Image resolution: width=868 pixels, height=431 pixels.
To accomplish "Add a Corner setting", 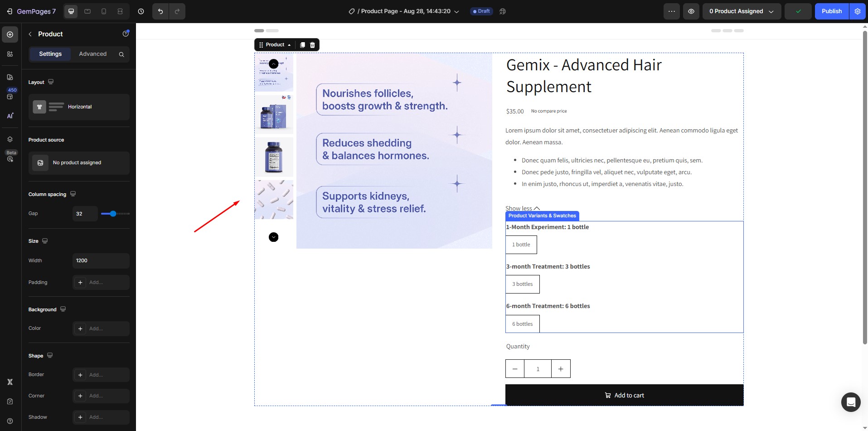I will [x=101, y=396].
